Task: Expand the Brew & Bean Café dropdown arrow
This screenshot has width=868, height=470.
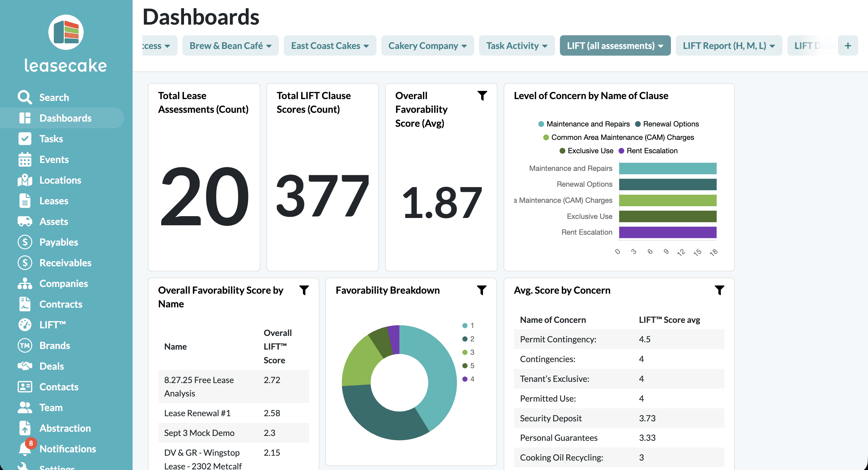Action: (269, 46)
